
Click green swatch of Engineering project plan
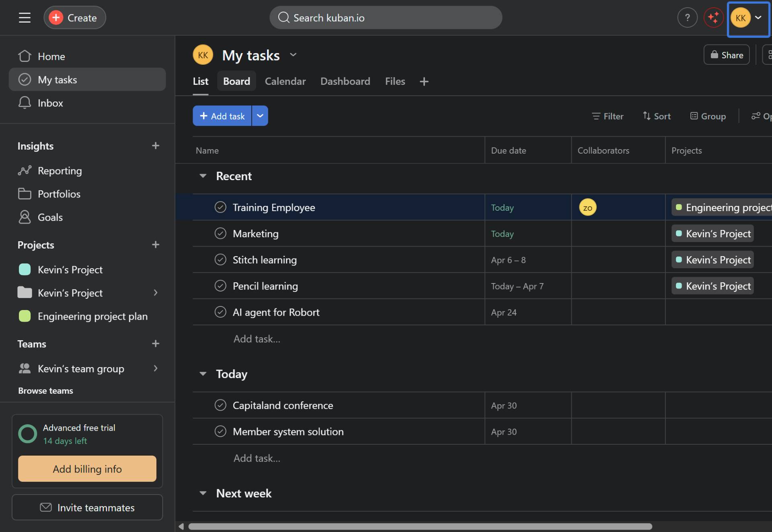(x=25, y=316)
